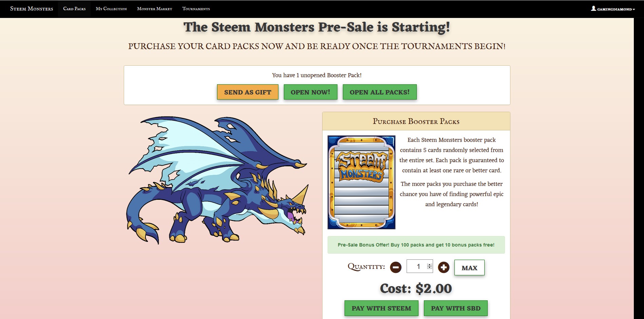Click Open All Packs button
This screenshot has height=319, width=644.
tap(379, 92)
